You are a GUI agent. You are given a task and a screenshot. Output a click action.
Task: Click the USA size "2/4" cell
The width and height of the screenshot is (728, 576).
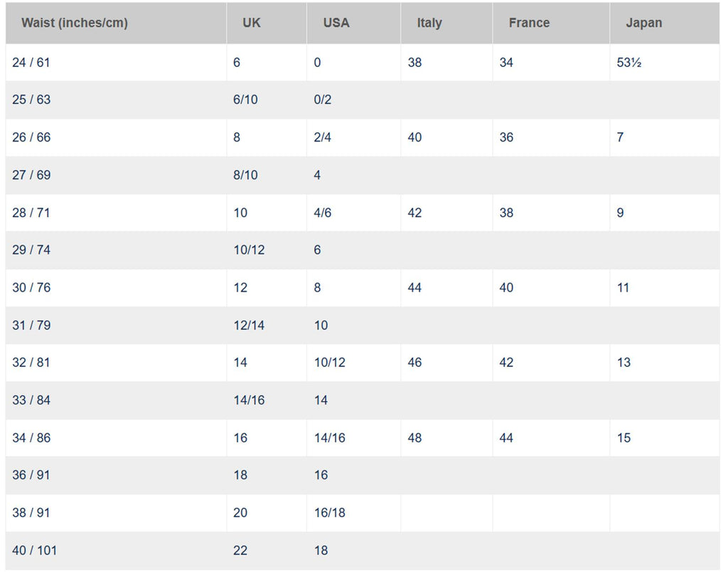(323, 137)
